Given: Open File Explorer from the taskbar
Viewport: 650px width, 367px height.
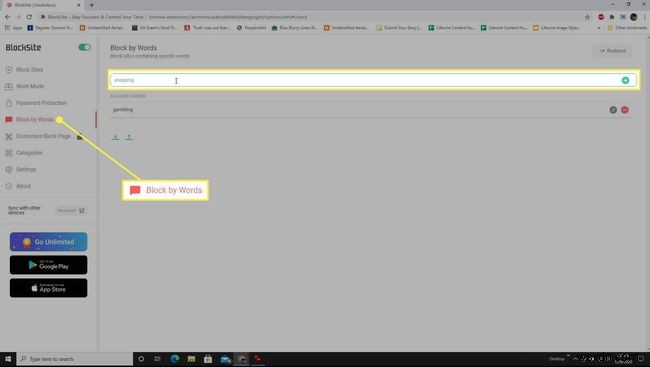Looking at the screenshot, I should click(191, 359).
